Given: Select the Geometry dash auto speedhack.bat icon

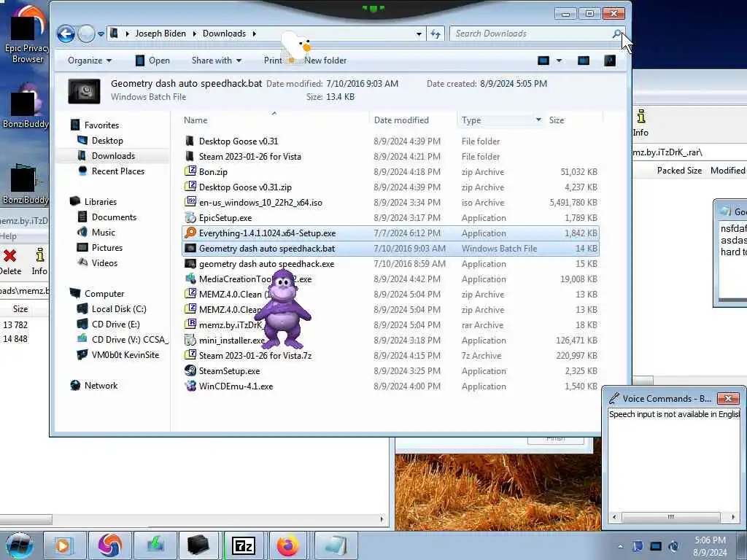Looking at the screenshot, I should click(x=190, y=248).
